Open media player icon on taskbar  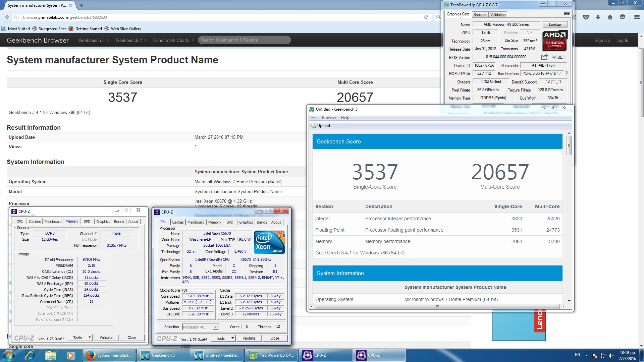point(70,355)
